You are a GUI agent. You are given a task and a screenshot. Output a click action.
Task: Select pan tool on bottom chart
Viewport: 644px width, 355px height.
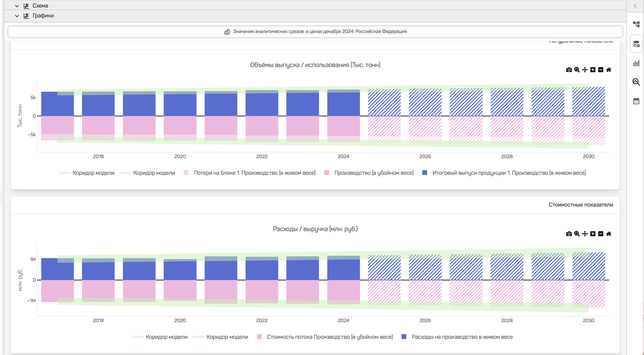[x=585, y=234]
